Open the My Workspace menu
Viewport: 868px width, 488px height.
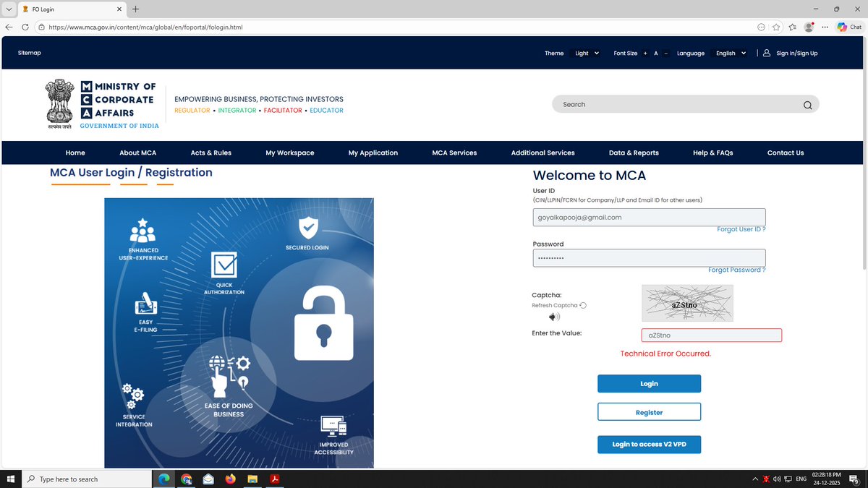point(290,153)
